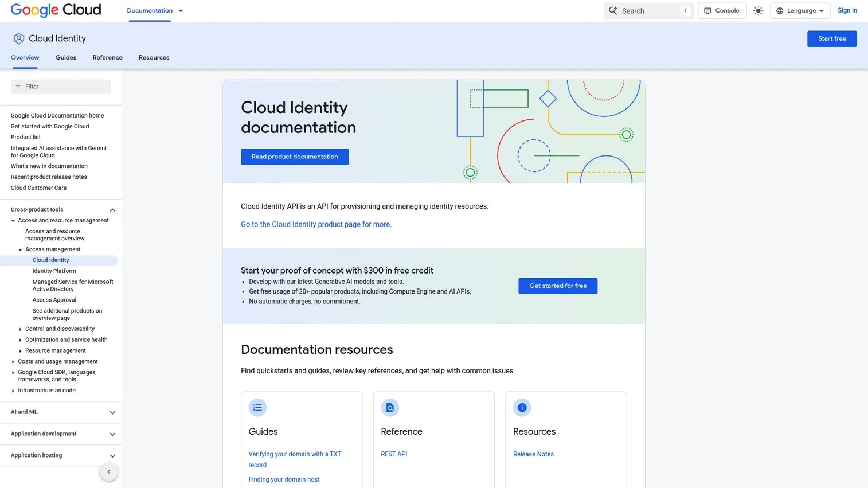Click the filter lines icon in sidebar
This screenshot has width=868, height=488.
coord(18,87)
